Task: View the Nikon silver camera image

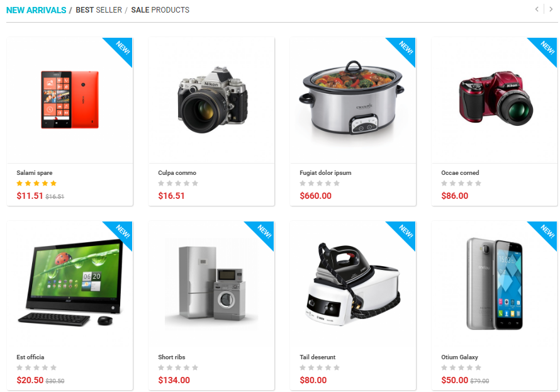Action: (x=212, y=99)
